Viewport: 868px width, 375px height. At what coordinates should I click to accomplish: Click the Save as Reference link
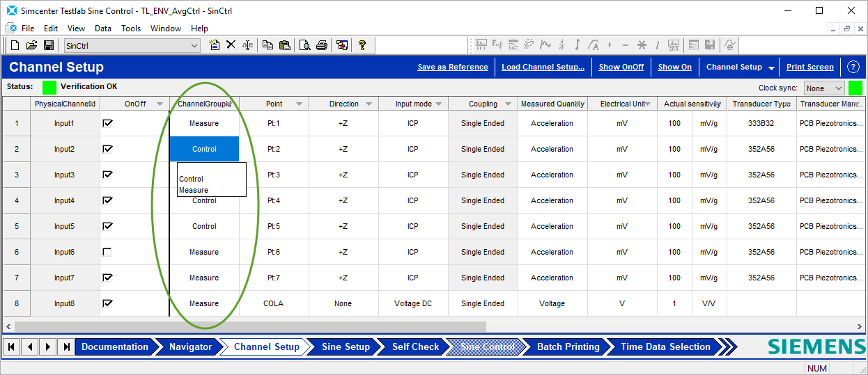pyautogui.click(x=453, y=67)
